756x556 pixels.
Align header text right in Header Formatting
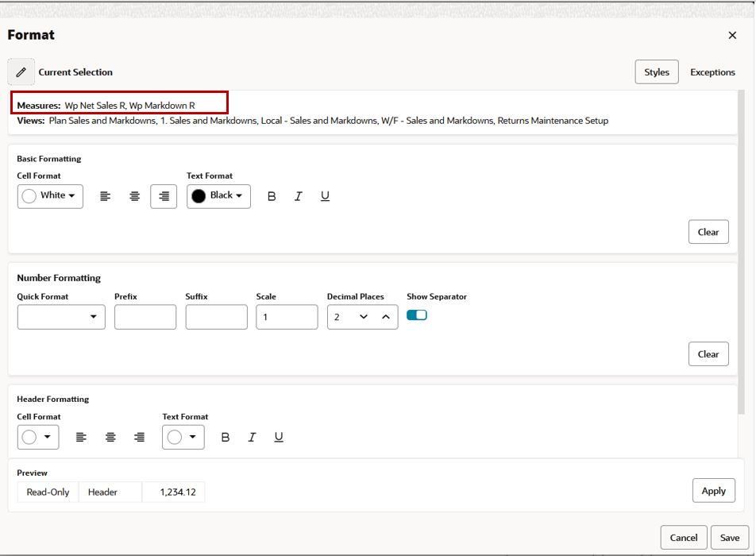139,438
